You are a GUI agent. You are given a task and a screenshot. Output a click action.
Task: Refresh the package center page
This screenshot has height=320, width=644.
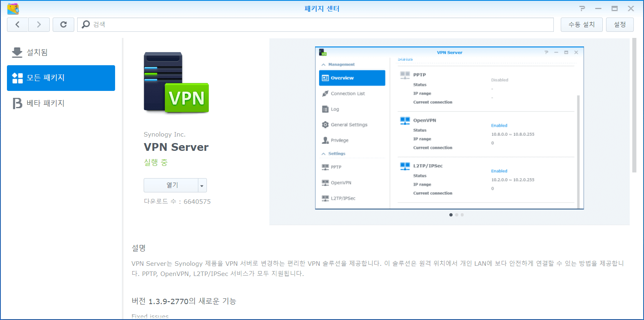click(x=63, y=24)
